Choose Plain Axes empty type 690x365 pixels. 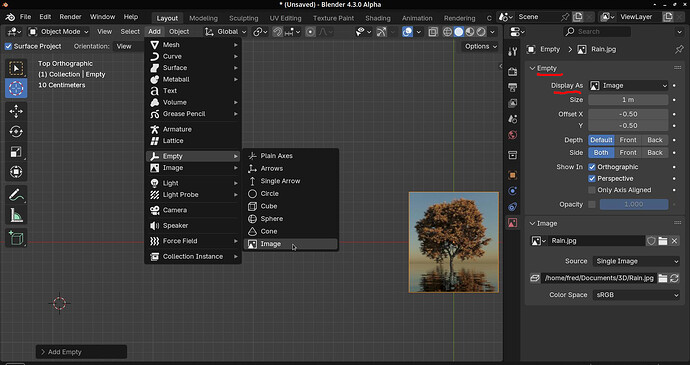click(290, 156)
